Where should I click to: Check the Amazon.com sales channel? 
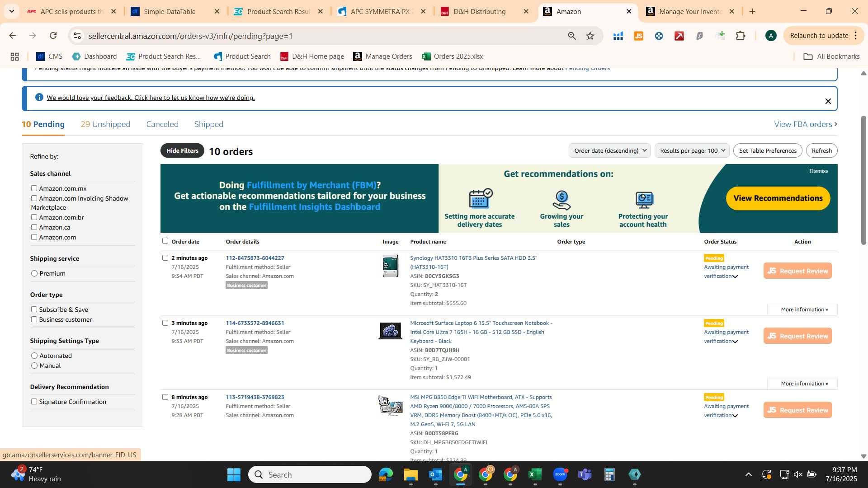[x=34, y=237]
